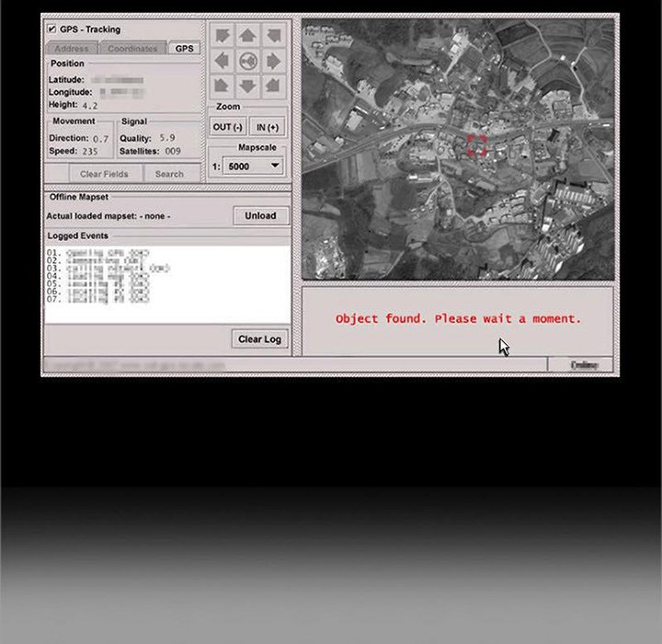Switch to the Address tab
662x644 pixels.
[x=72, y=48]
